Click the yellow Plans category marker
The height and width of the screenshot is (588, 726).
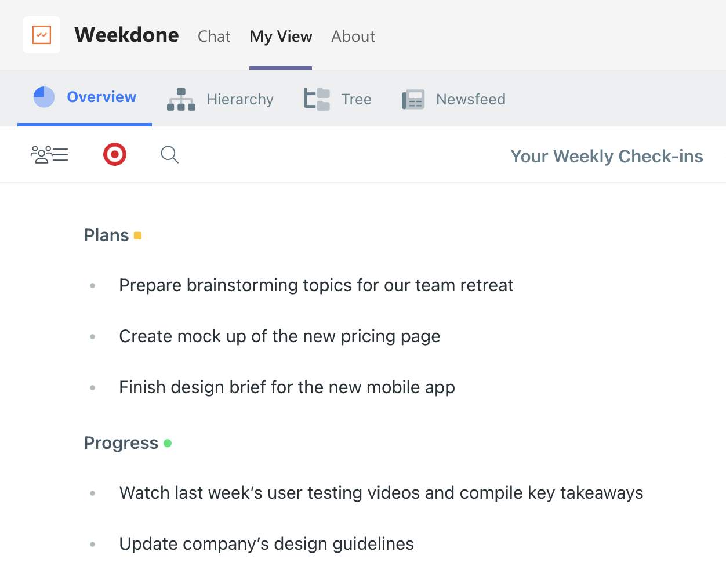(x=137, y=235)
